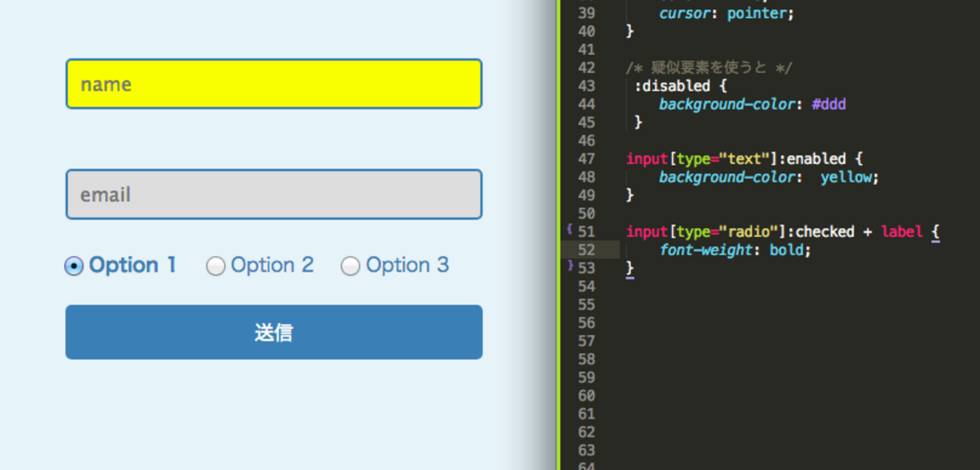
Task: Click line number 60 in the gutter
Action: click(x=586, y=396)
